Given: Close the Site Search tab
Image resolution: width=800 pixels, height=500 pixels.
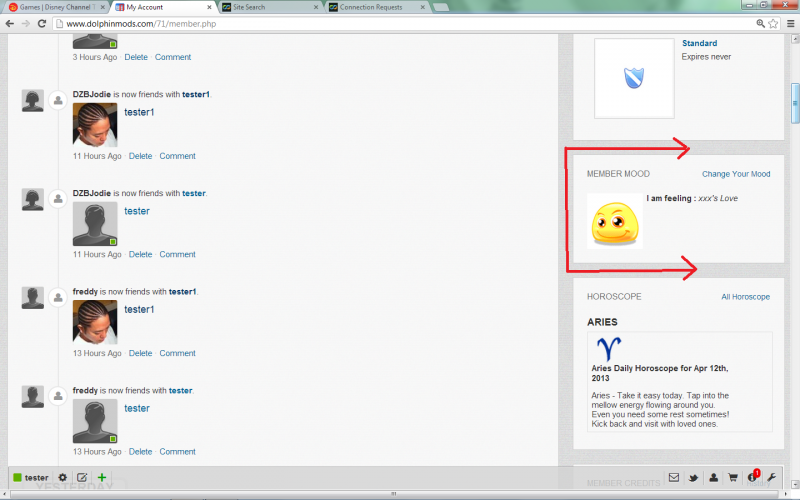Looking at the screenshot, I should point(316,7).
